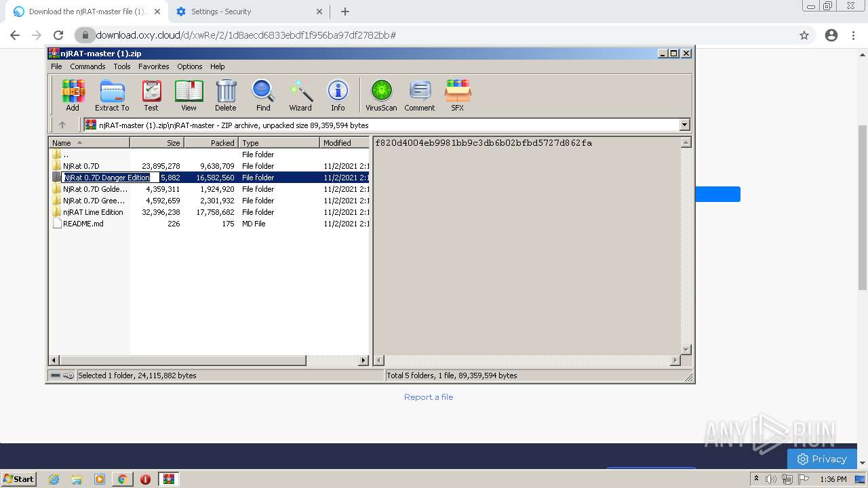The height and width of the screenshot is (488, 868).
Task: Open the Comment tool
Action: [x=420, y=95]
